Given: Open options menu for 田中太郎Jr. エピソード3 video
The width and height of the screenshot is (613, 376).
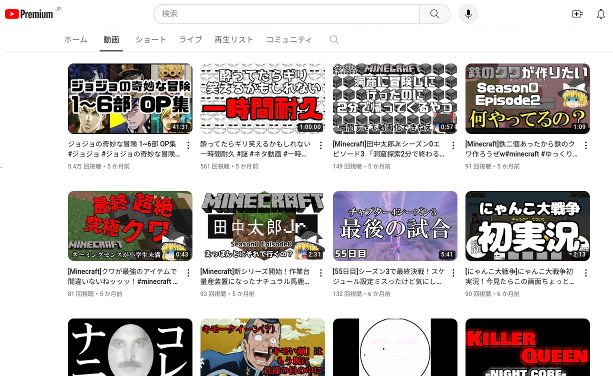Looking at the screenshot, I should coord(453,145).
